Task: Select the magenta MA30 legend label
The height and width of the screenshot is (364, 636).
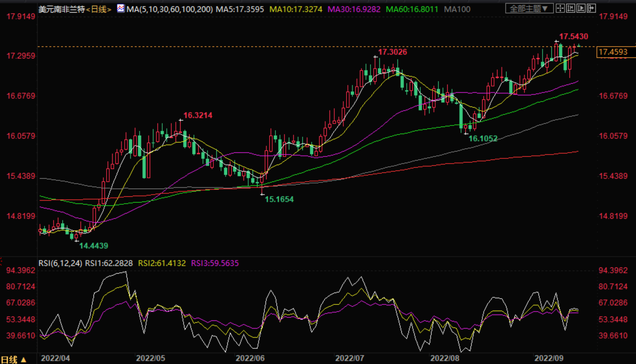Action: point(354,9)
